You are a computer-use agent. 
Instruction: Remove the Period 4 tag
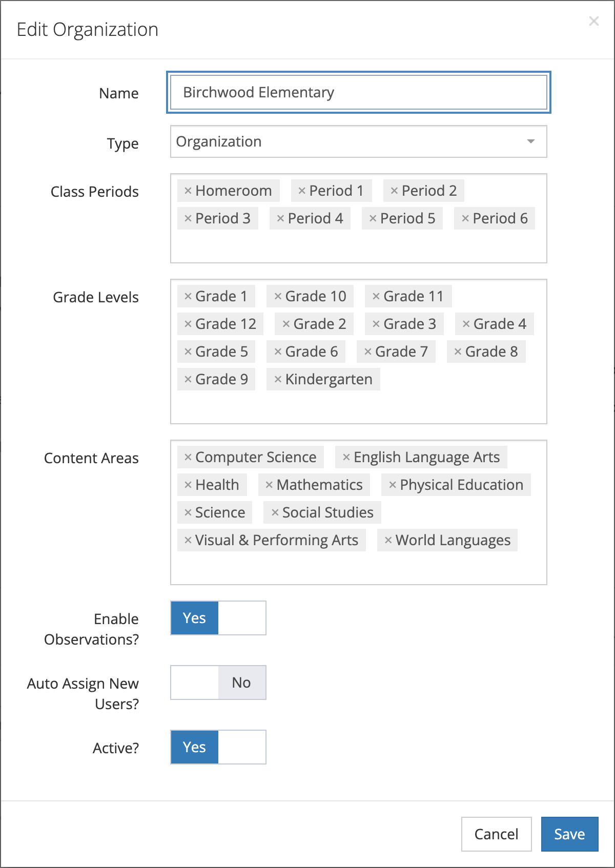280,219
